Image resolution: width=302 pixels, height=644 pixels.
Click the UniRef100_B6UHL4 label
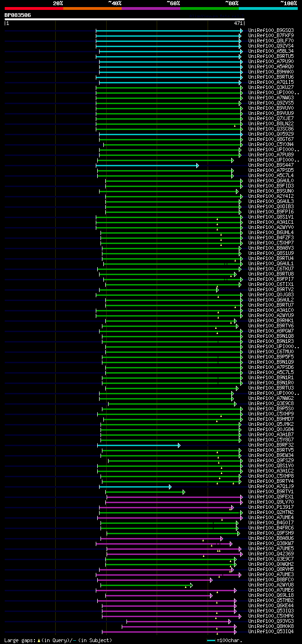[271, 233]
